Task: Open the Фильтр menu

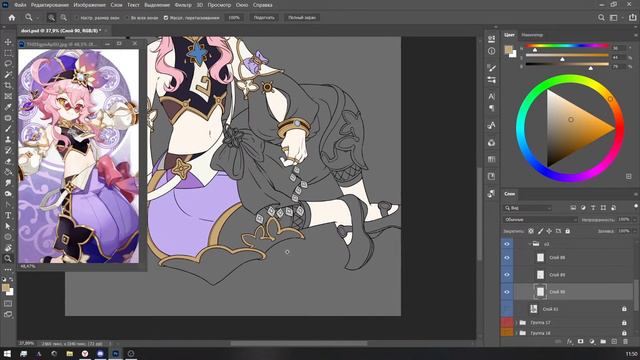Action: coord(183,5)
